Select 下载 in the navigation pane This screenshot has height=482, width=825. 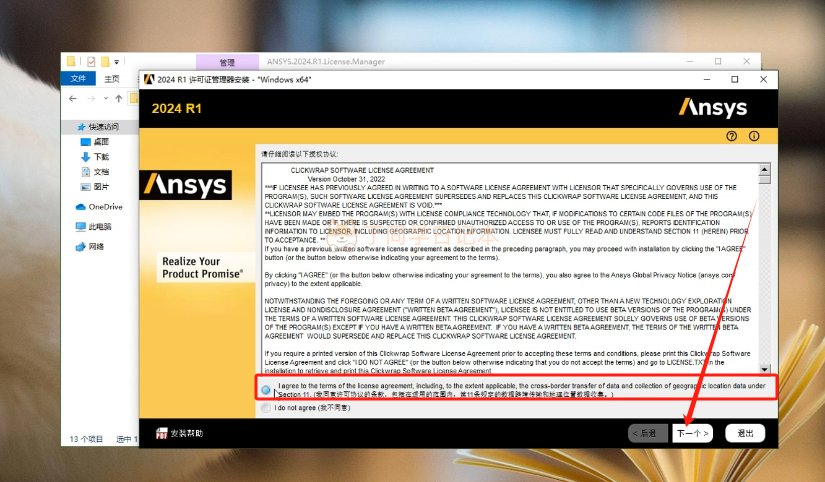[x=95, y=157]
